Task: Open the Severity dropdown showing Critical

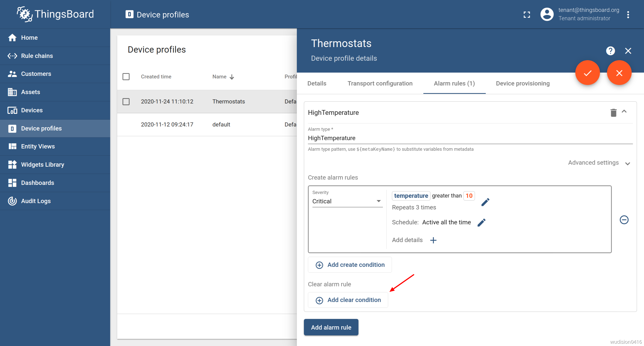Action: tap(347, 201)
